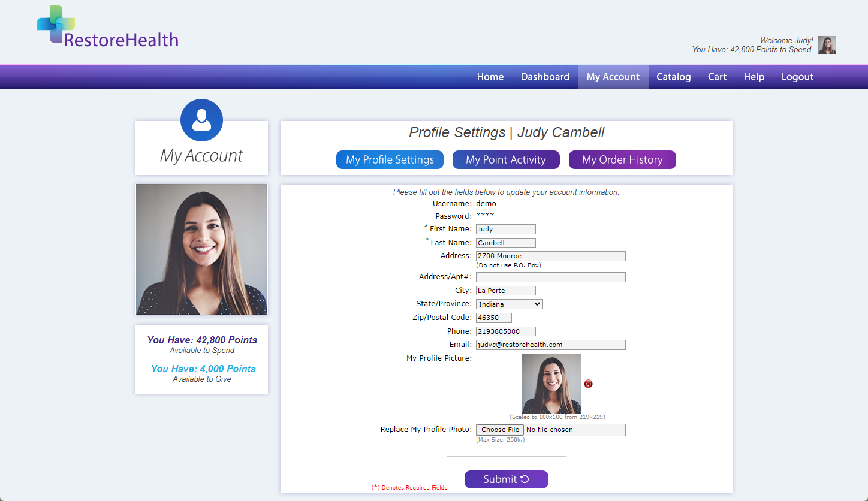Click the "Denotes Required Fields" note
The height and width of the screenshot is (501, 868).
[x=409, y=488]
